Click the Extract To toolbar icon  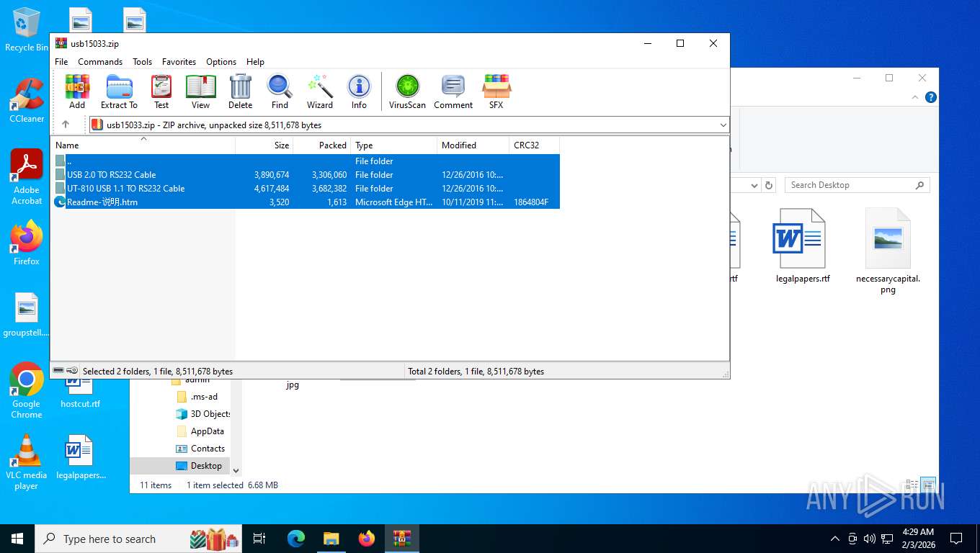[x=119, y=91]
